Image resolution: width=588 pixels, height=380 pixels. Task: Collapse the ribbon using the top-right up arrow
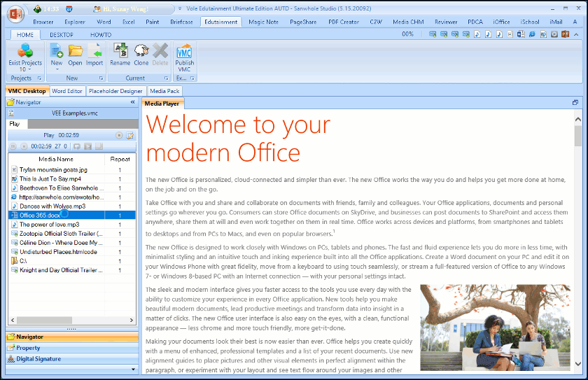[x=575, y=34]
